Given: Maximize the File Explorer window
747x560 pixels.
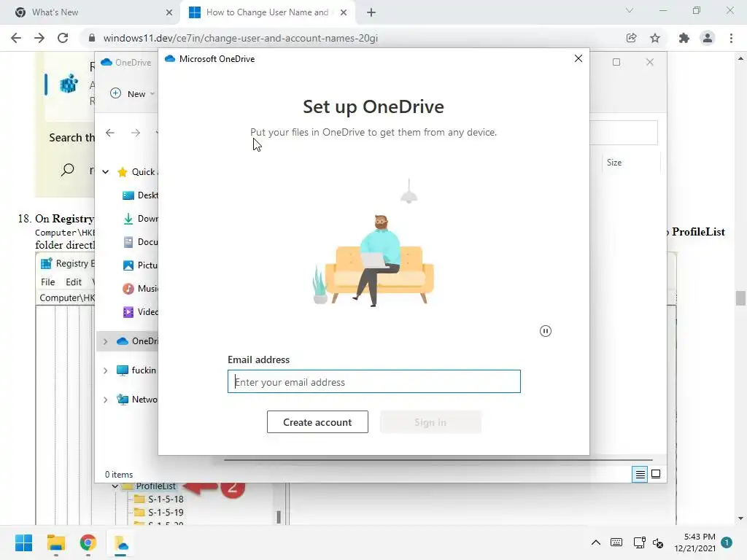Looking at the screenshot, I should click(616, 62).
